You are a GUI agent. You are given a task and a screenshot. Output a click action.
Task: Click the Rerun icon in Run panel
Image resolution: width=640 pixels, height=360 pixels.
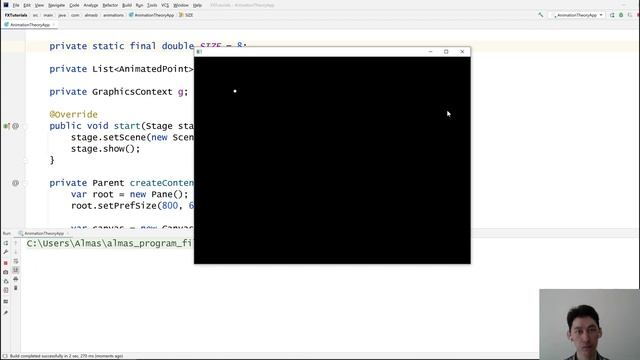pos(6,243)
